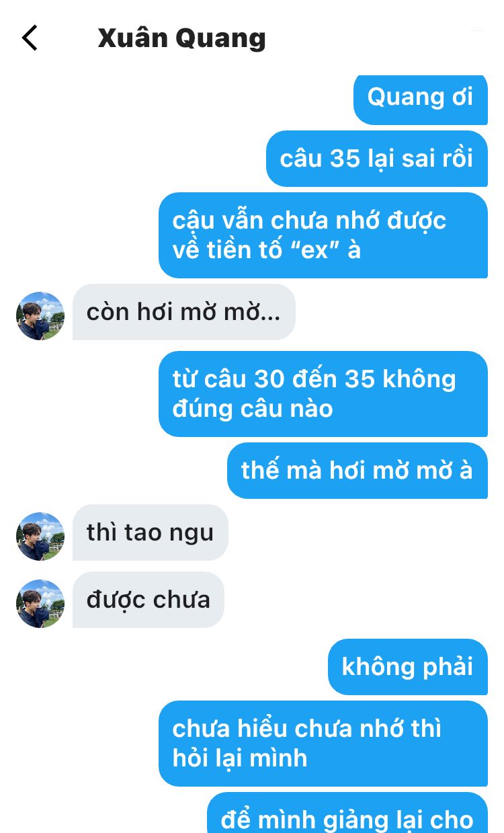Image resolution: width=504 pixels, height=833 pixels.
Task: Tap "đúng câu nào" line of message
Action: pos(253,409)
